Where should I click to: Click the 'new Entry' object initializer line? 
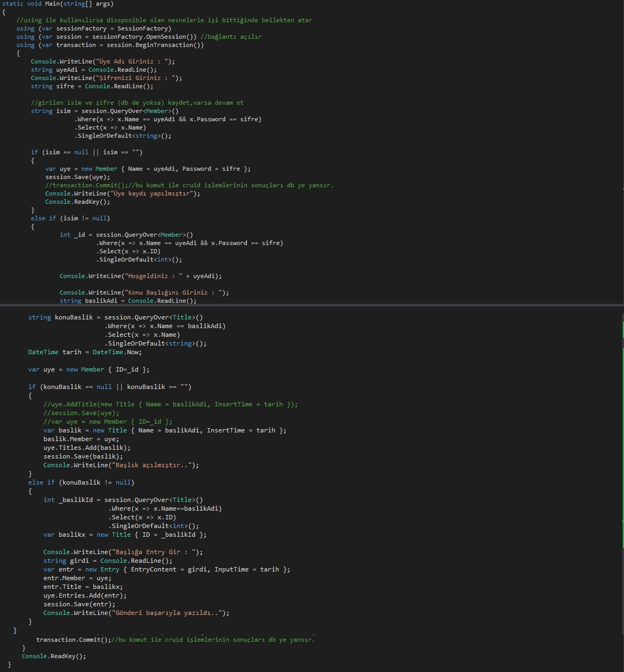pos(166,569)
